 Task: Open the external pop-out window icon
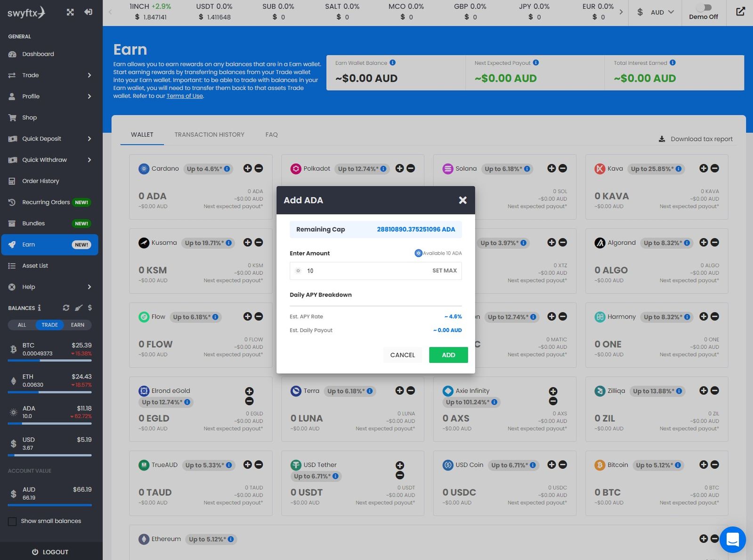point(740,12)
